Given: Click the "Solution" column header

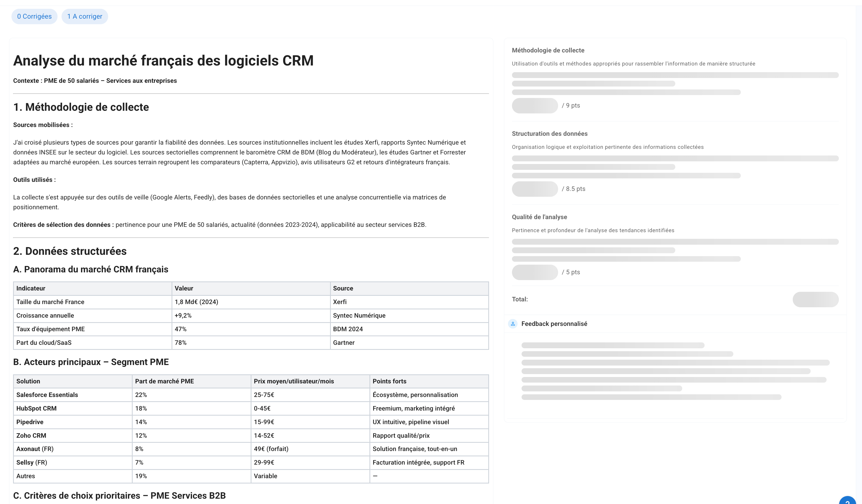Looking at the screenshot, I should 73,381.
